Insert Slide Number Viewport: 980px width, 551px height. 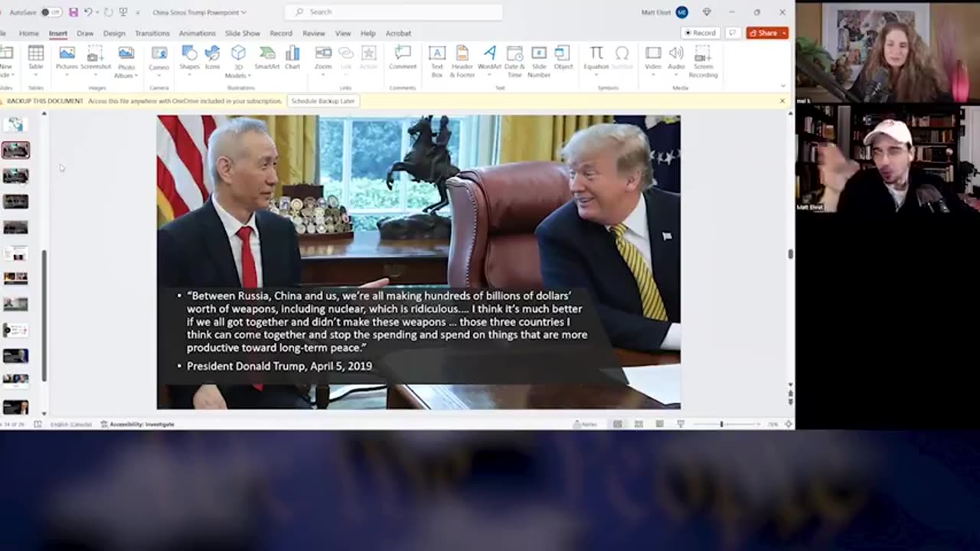coord(539,61)
